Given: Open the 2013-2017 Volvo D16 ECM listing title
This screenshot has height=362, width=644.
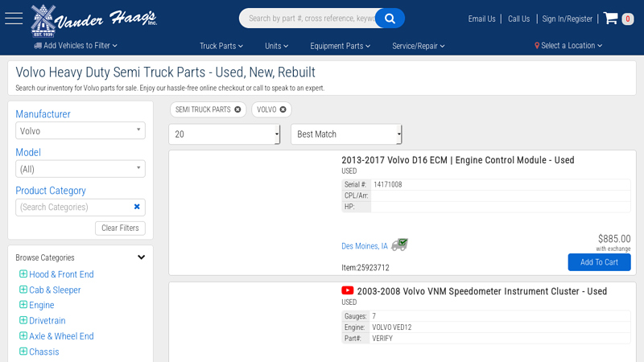Looking at the screenshot, I should (458, 160).
